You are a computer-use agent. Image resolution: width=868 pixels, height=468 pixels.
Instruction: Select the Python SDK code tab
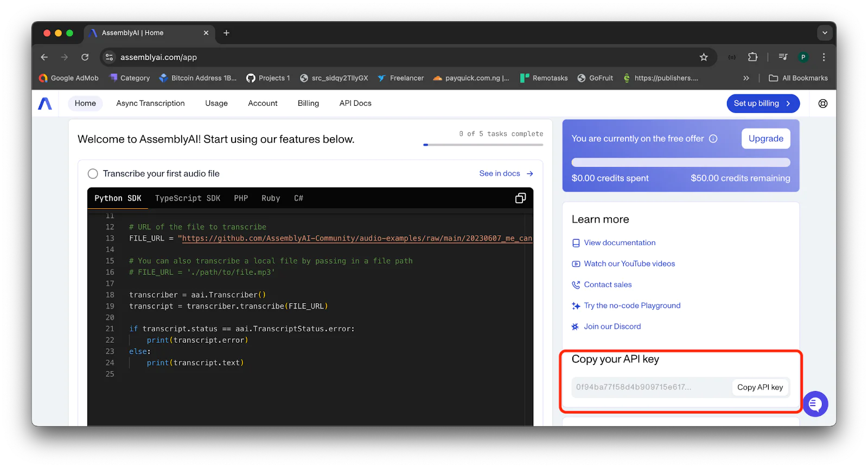click(118, 198)
